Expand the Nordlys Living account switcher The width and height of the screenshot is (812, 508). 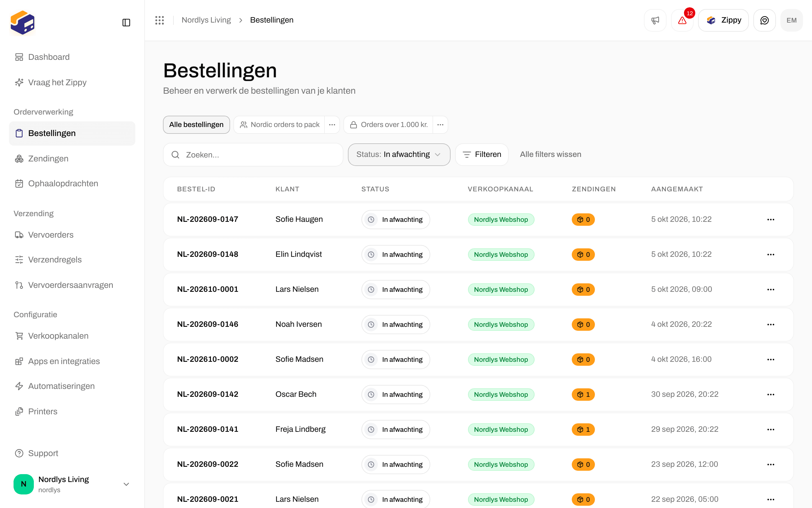(72, 484)
